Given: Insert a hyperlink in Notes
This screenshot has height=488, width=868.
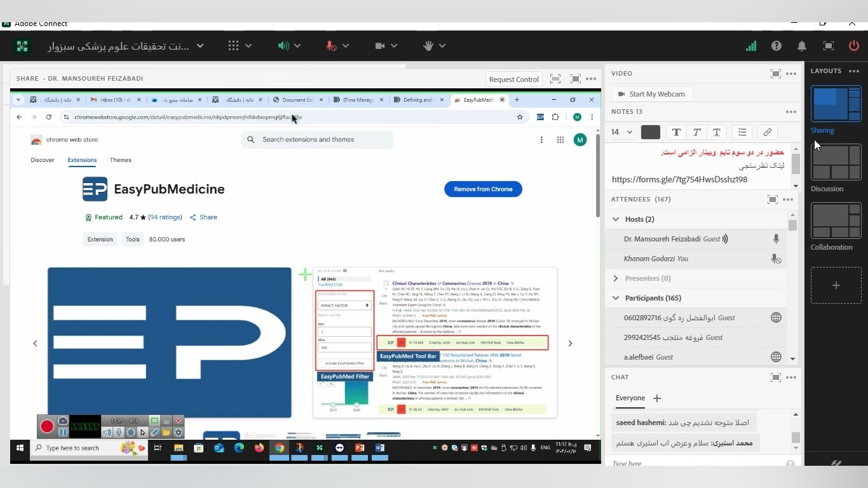Looking at the screenshot, I should [768, 132].
